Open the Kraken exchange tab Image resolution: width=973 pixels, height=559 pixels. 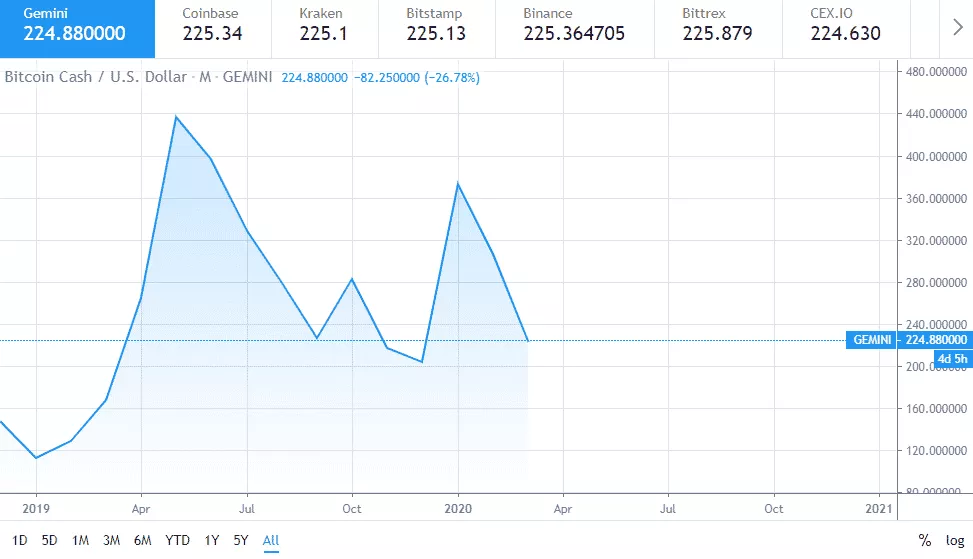tap(328, 25)
